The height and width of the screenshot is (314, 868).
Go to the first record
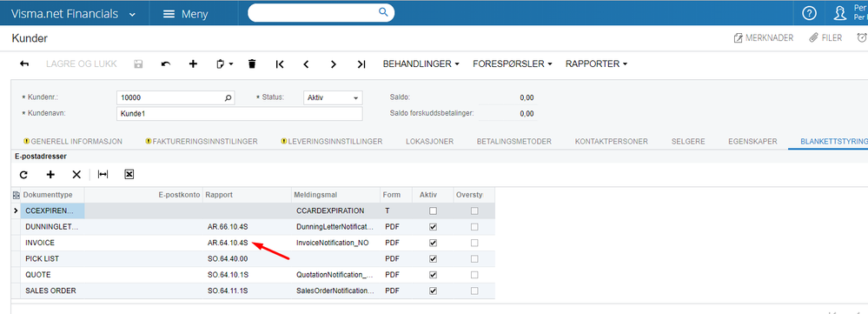coord(280,64)
